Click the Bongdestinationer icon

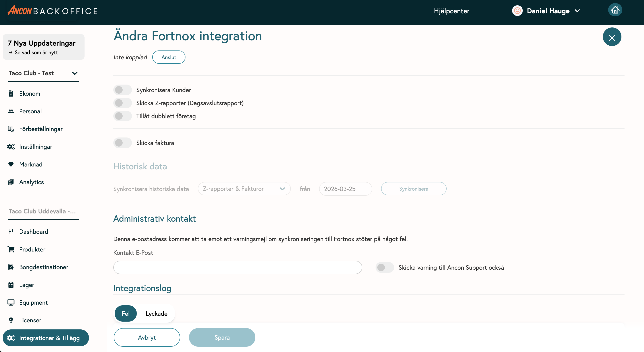(11, 267)
